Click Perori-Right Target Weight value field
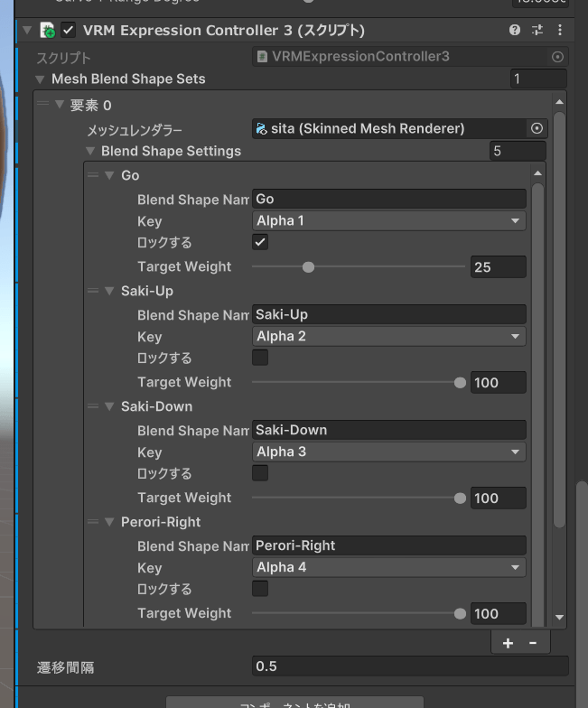 tap(499, 614)
